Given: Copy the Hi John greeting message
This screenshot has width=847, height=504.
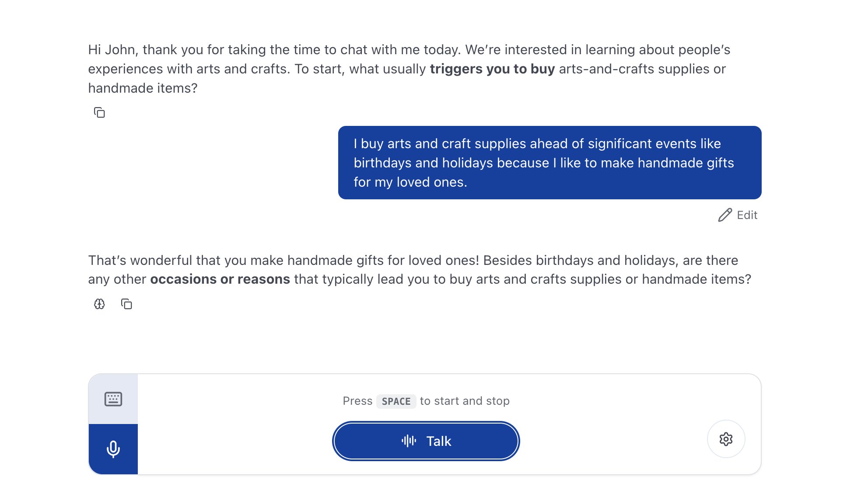Looking at the screenshot, I should (99, 113).
